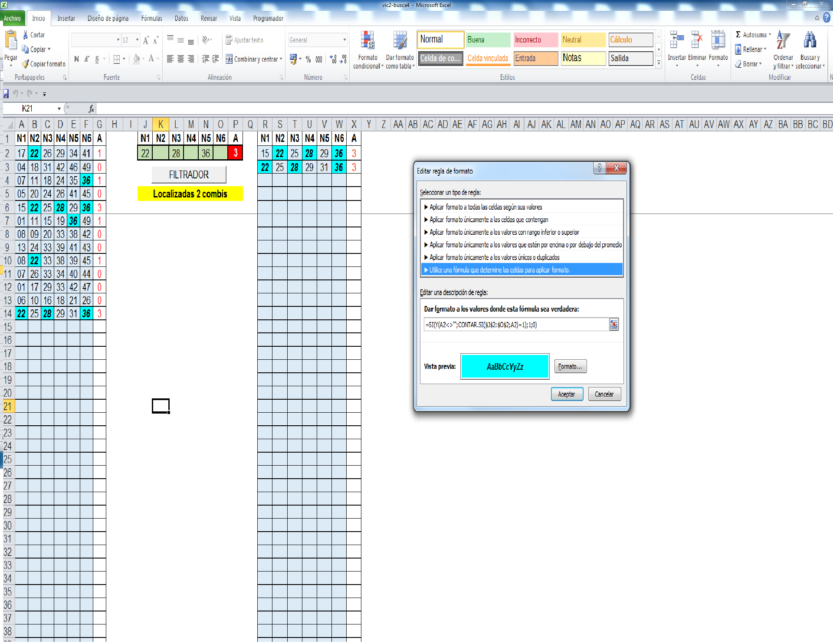
Task: Apply thousands separator 000 style
Action: (x=319, y=59)
